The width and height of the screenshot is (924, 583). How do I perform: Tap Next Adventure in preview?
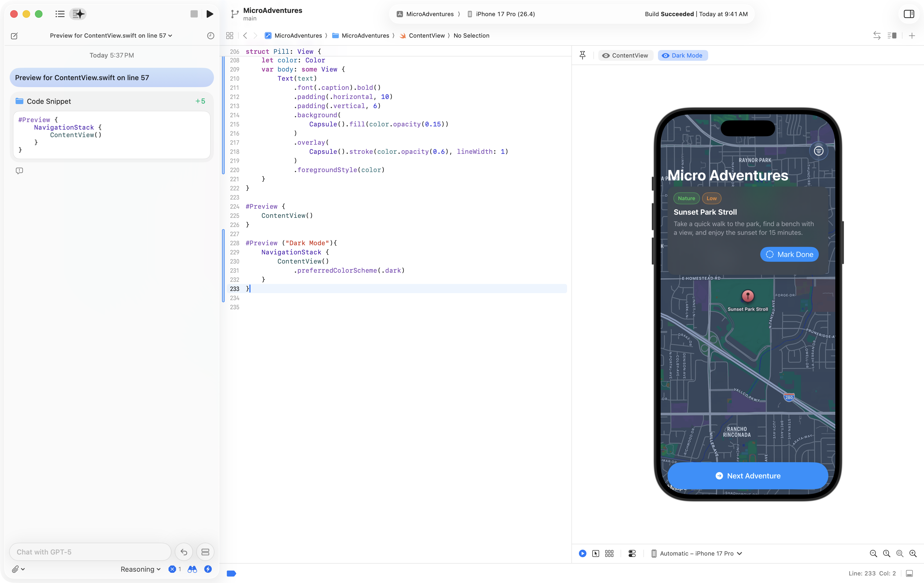coord(748,475)
